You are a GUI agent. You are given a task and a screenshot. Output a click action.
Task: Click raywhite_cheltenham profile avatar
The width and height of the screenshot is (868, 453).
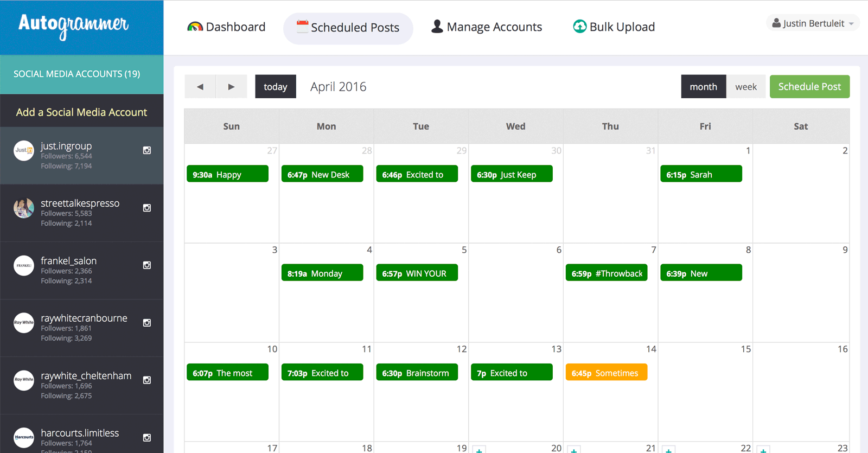(x=24, y=380)
